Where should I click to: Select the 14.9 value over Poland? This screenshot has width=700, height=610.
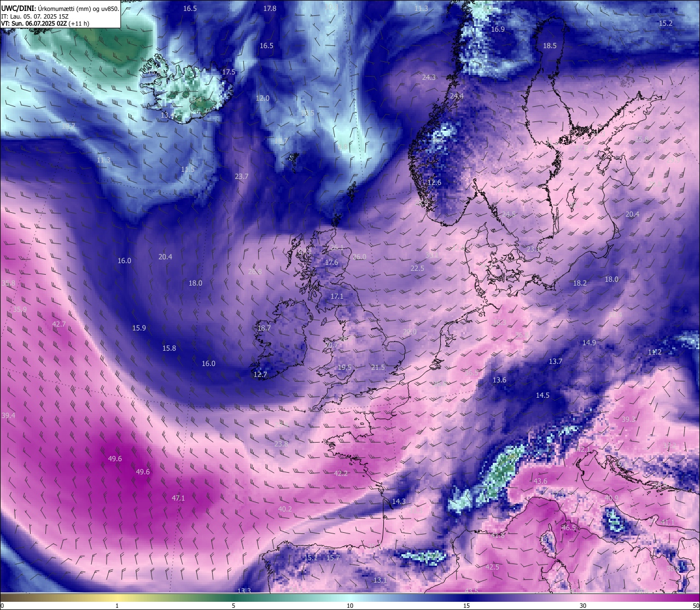[x=589, y=343]
